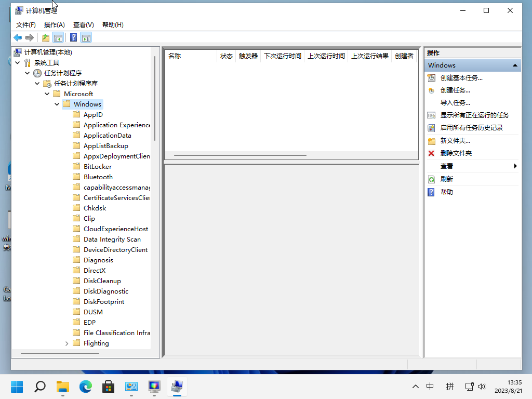Click 删除文件夹 action text

point(456,153)
